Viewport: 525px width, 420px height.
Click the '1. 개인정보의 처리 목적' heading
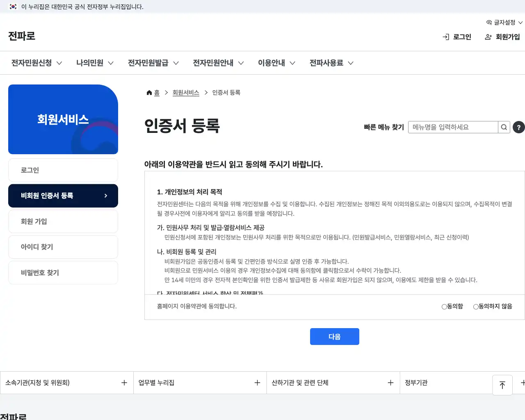click(x=189, y=192)
